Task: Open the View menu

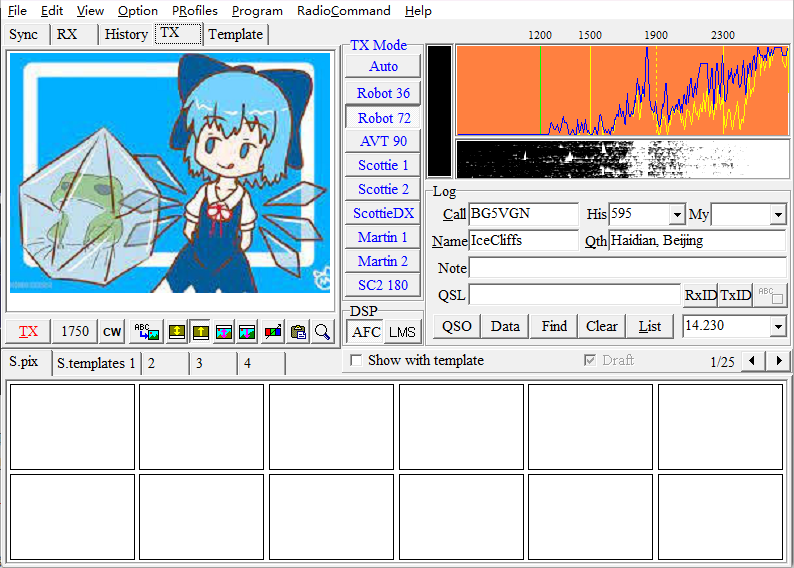Action: [90, 11]
